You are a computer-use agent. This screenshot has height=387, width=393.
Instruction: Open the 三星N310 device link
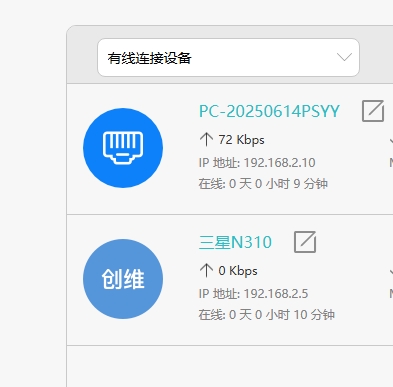tap(235, 242)
